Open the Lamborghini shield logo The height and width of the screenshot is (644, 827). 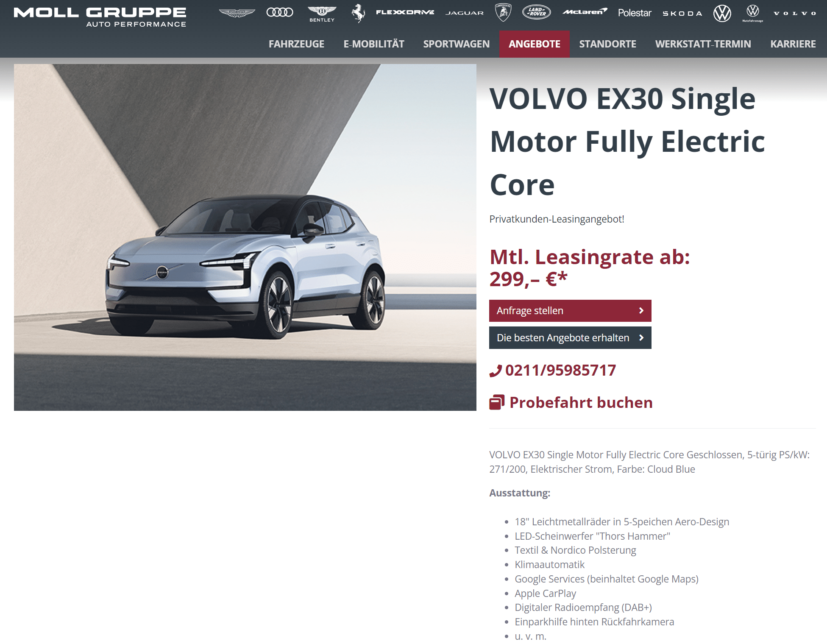pyautogui.click(x=503, y=12)
